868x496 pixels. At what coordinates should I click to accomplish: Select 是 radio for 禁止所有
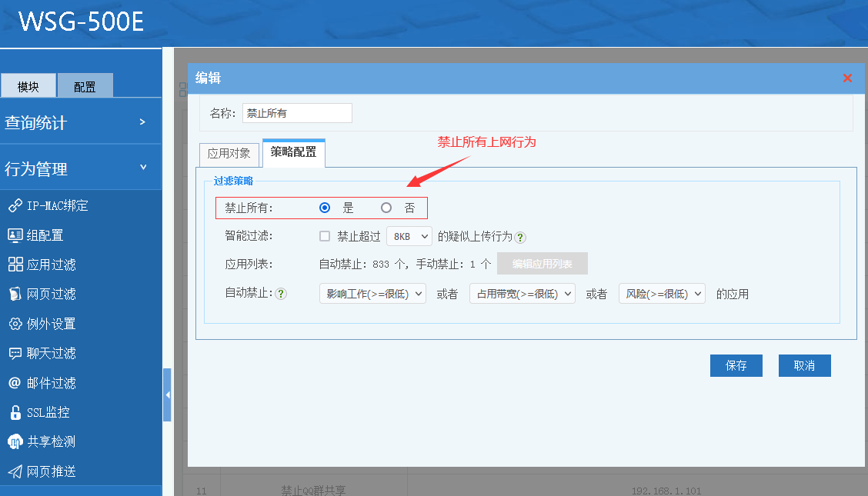click(x=325, y=208)
